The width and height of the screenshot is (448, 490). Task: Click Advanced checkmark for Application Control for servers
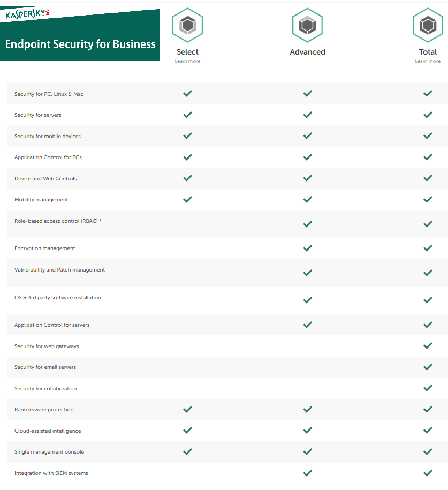pos(307,325)
